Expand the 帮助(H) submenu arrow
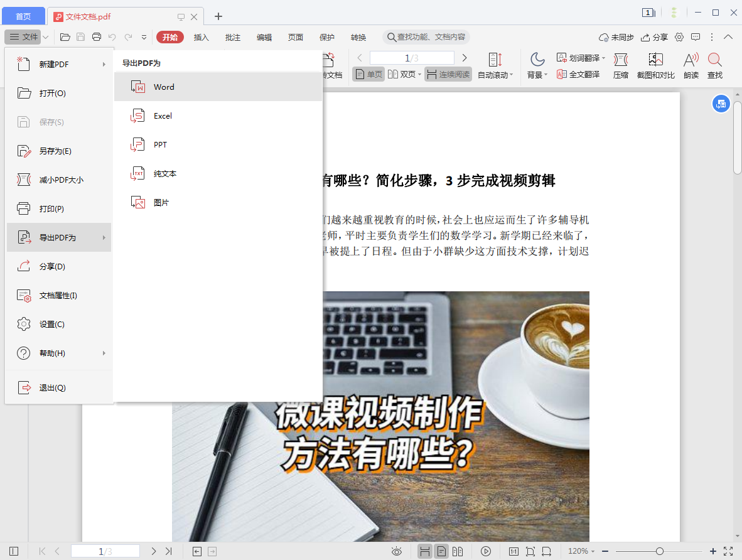742x560 pixels. tap(104, 353)
